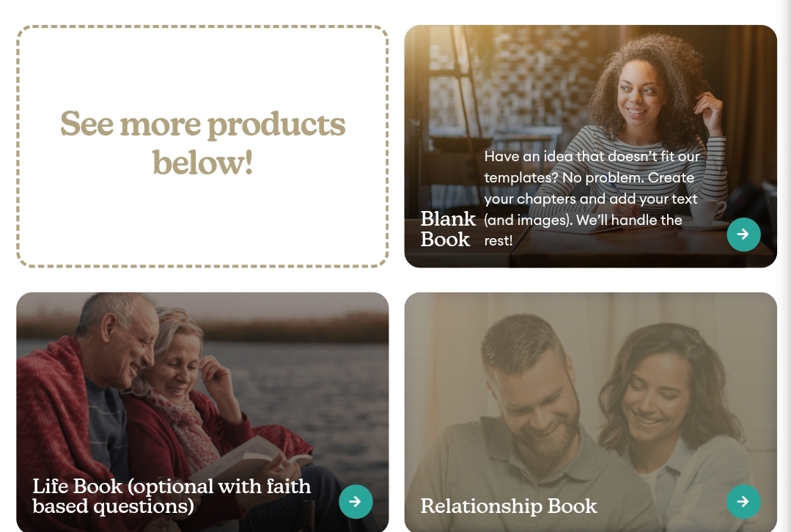The width and height of the screenshot is (791, 532).
Task: Click the Blank Book description paragraph
Action: 592,198
